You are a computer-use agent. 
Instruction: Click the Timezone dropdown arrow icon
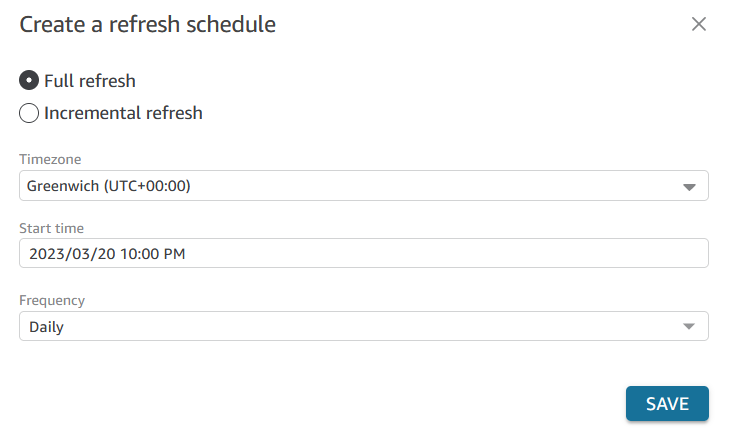tap(689, 187)
